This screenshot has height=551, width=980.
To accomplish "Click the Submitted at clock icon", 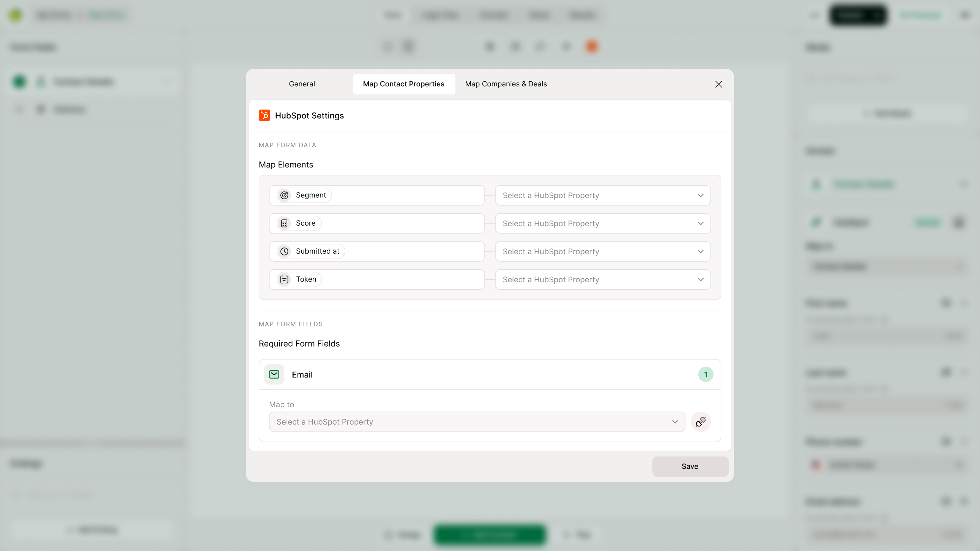I will [x=284, y=251].
